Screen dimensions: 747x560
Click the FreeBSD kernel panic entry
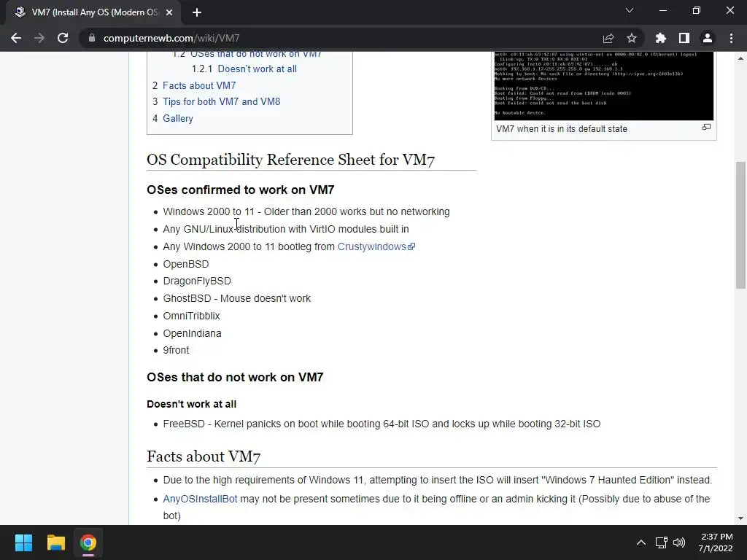[382, 424]
